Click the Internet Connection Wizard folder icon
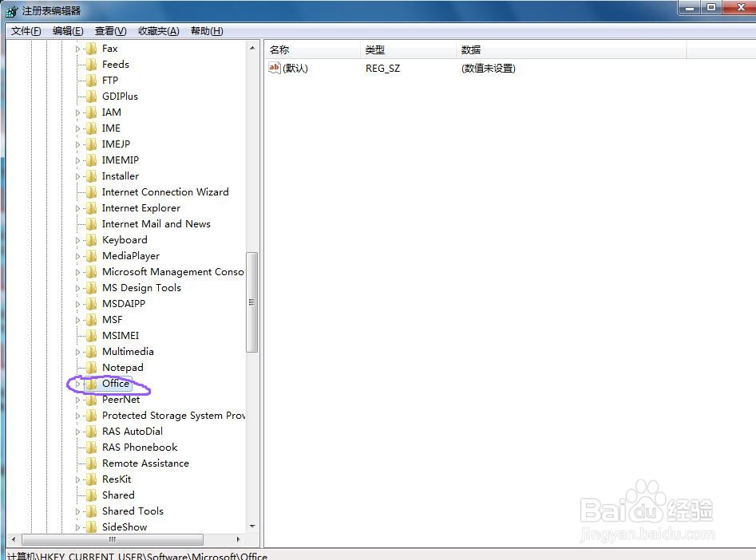 92,192
